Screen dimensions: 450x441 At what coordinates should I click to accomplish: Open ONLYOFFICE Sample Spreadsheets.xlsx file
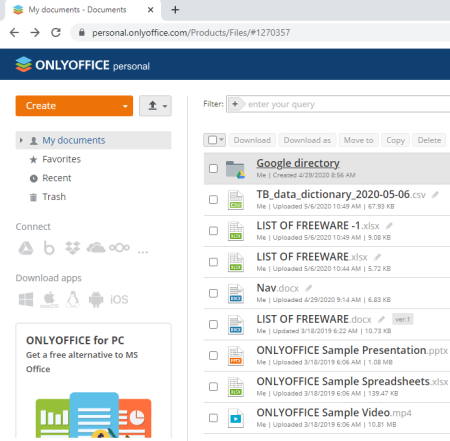click(x=352, y=381)
